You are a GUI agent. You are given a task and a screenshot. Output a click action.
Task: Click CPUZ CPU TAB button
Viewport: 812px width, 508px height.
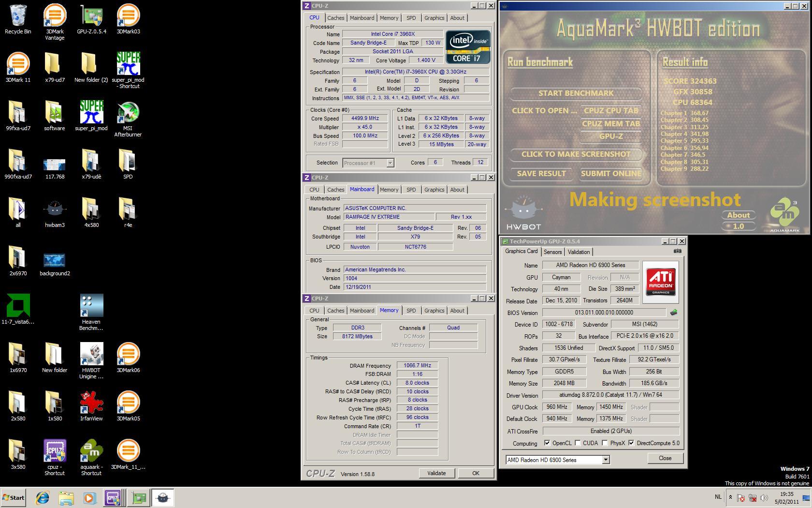pyautogui.click(x=611, y=111)
